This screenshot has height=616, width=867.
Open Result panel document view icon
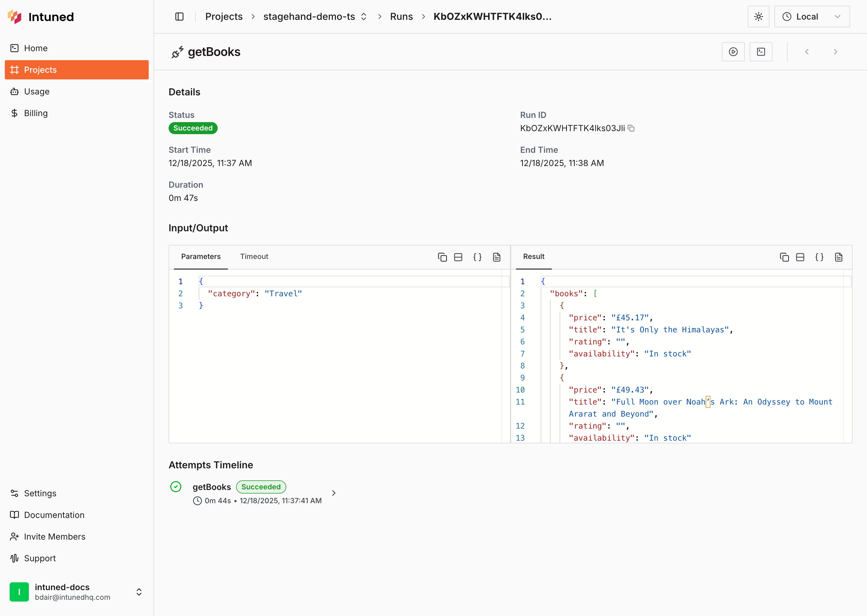838,257
